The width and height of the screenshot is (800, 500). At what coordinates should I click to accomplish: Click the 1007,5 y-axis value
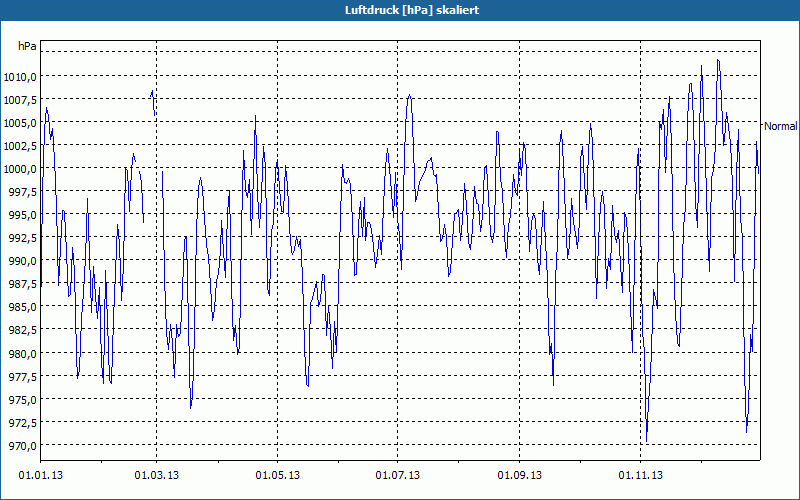(x=20, y=99)
